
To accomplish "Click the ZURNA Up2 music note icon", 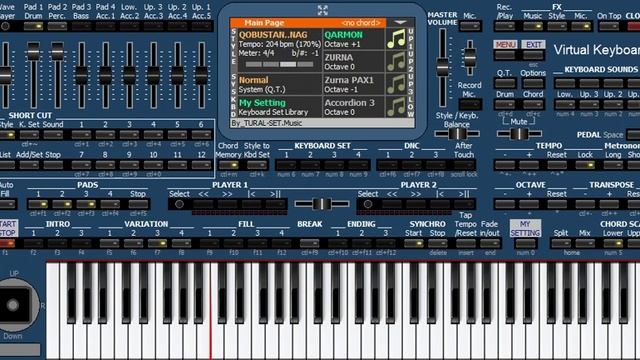I will [x=396, y=62].
